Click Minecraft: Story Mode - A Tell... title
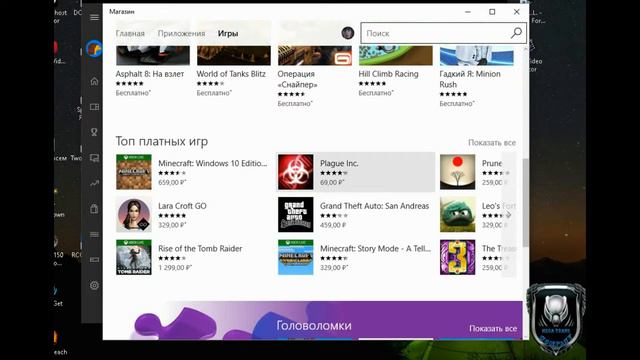This screenshot has height=360, width=640. coord(376,249)
